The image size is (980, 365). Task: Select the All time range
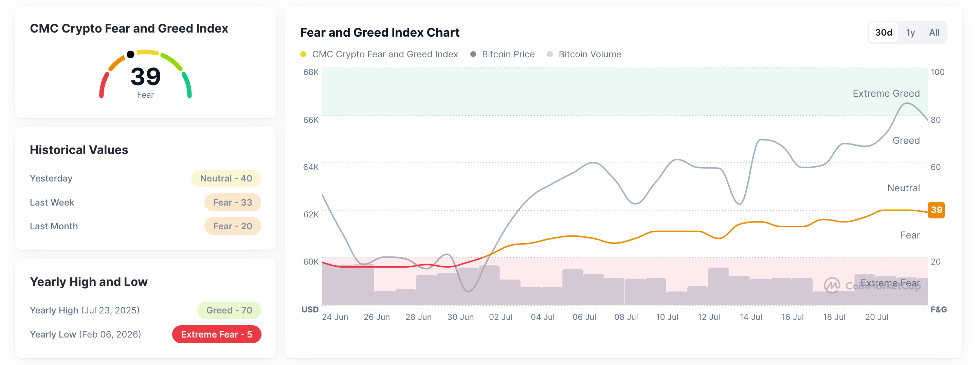934,32
